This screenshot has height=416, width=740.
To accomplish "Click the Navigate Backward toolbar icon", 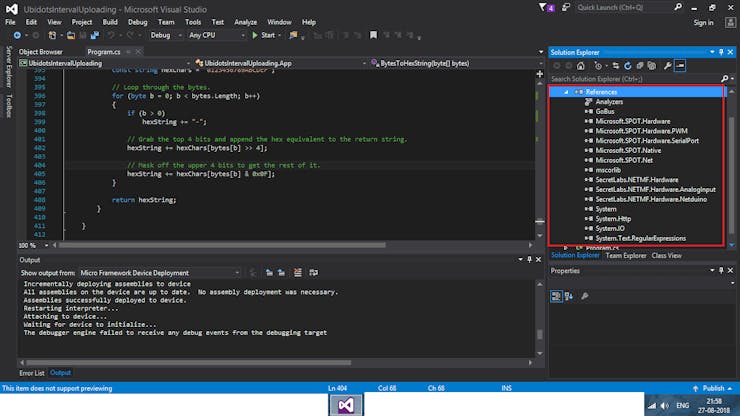I will click(x=17, y=35).
